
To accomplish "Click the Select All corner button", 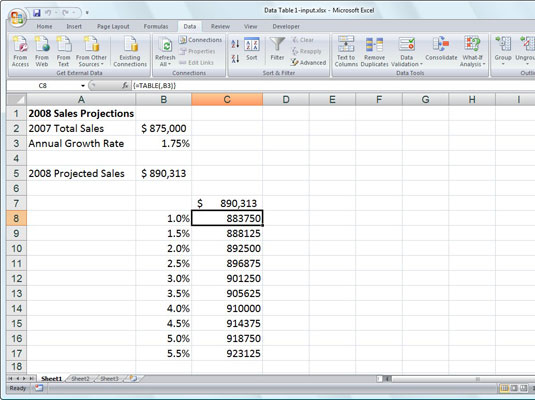I will pyautogui.click(x=17, y=99).
